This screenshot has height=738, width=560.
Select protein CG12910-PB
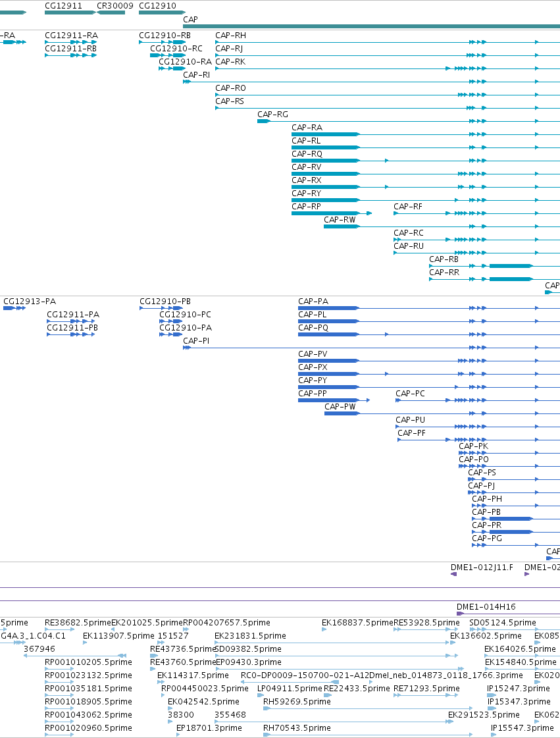tap(161, 308)
